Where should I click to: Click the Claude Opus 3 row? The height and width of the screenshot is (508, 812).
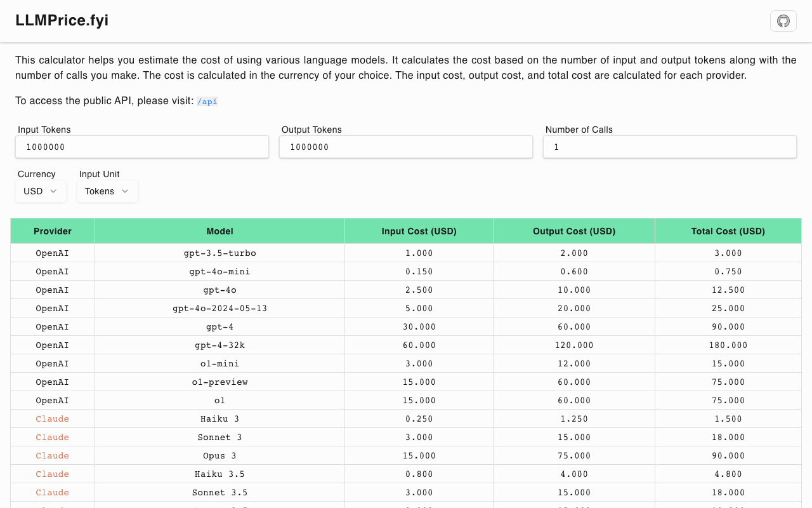[x=219, y=455]
